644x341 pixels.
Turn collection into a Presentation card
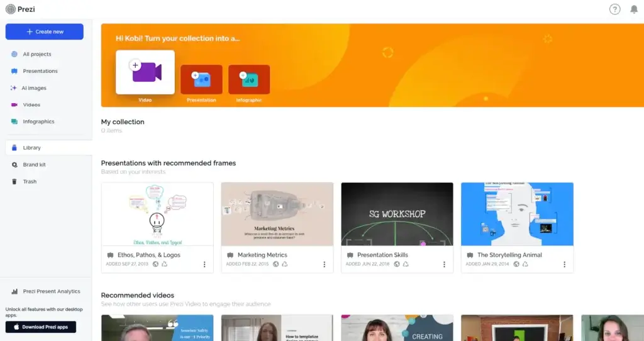click(x=201, y=79)
